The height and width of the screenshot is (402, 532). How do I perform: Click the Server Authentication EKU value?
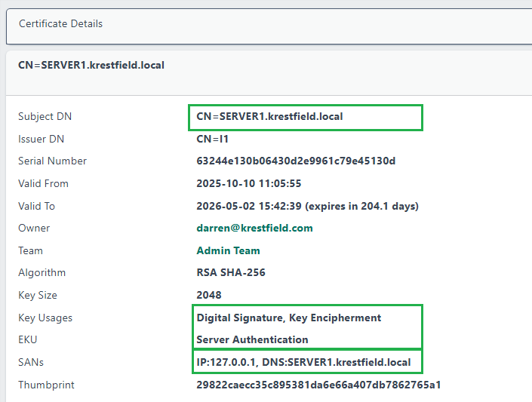point(252,339)
